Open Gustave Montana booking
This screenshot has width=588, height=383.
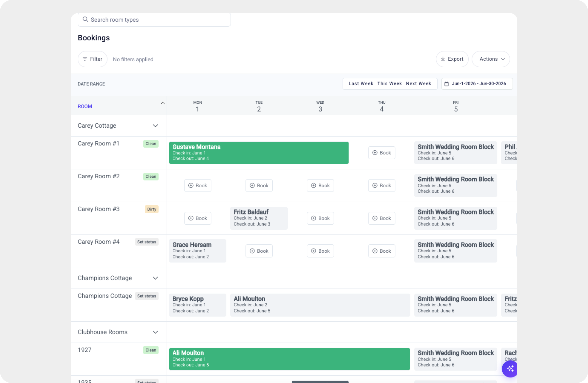[259, 153]
